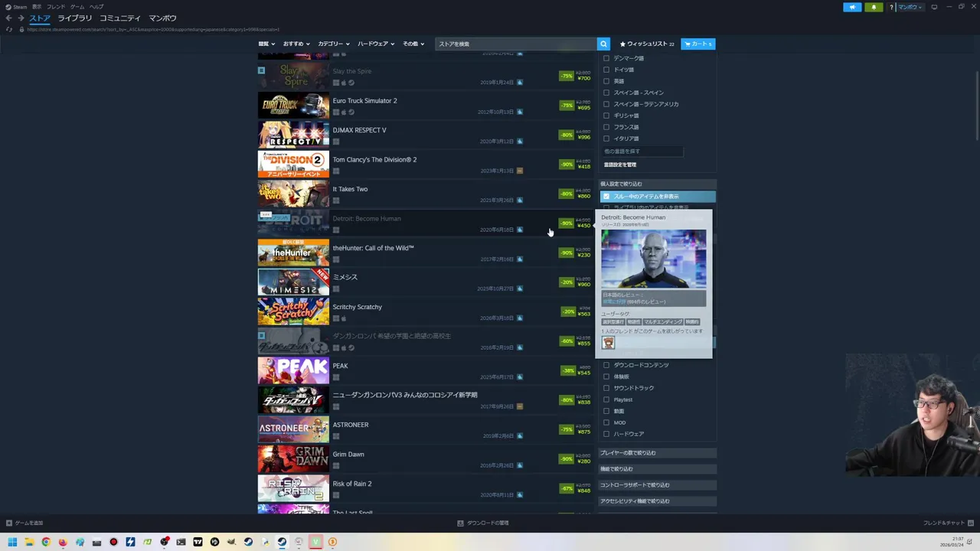Check the MOD type filter

tap(606, 422)
